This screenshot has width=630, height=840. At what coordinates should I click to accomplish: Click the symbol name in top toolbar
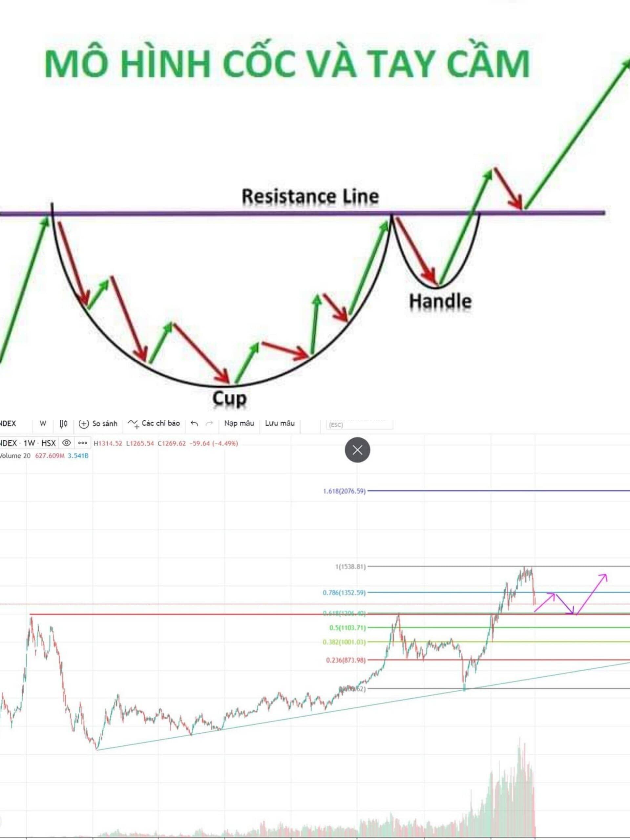[8, 423]
